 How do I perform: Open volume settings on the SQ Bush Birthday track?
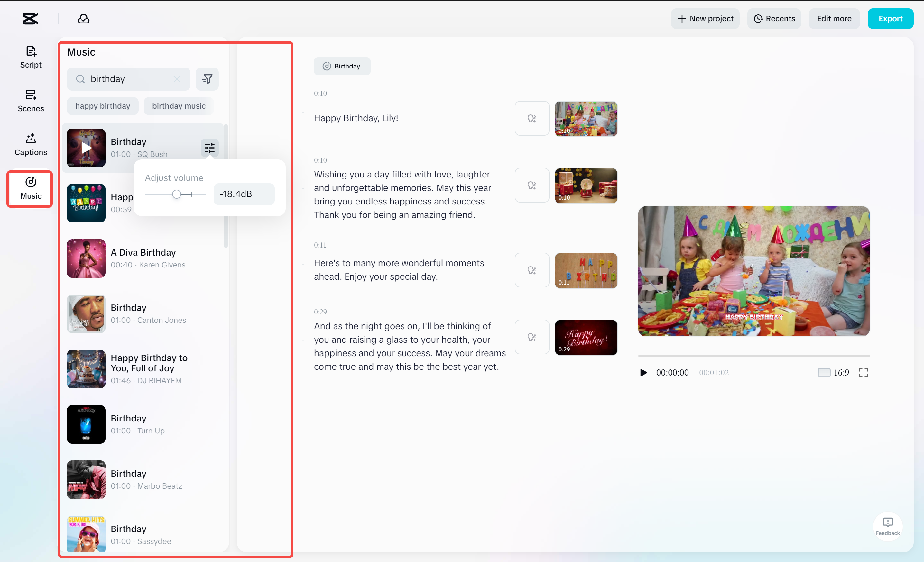209,148
